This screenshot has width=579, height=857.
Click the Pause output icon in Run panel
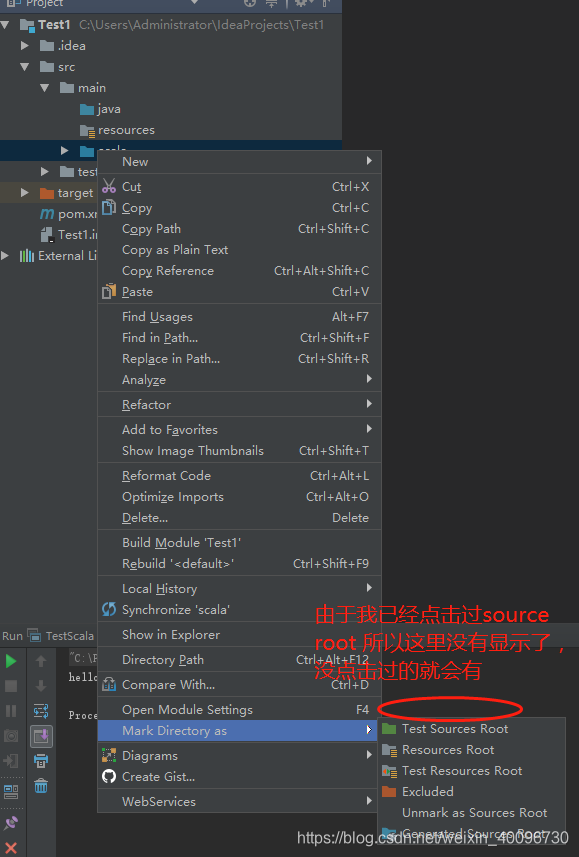11,711
